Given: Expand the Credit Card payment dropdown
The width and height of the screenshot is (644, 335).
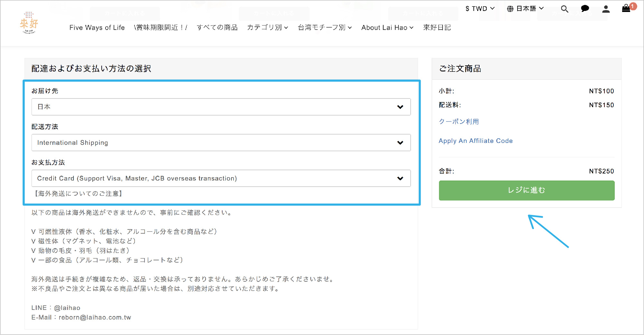Looking at the screenshot, I should click(221, 178).
